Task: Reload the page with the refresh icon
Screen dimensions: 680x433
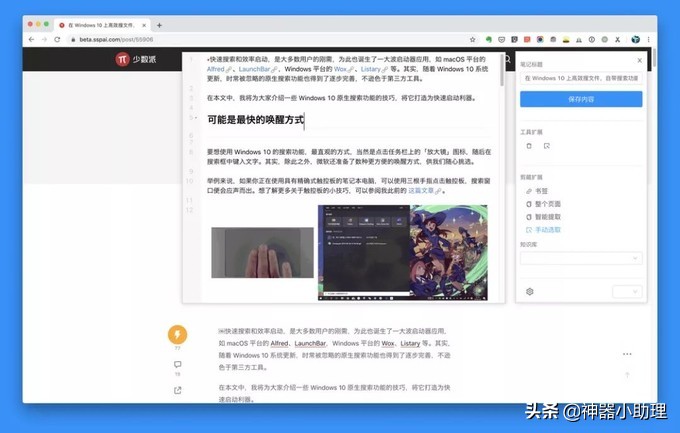Action: click(x=57, y=39)
